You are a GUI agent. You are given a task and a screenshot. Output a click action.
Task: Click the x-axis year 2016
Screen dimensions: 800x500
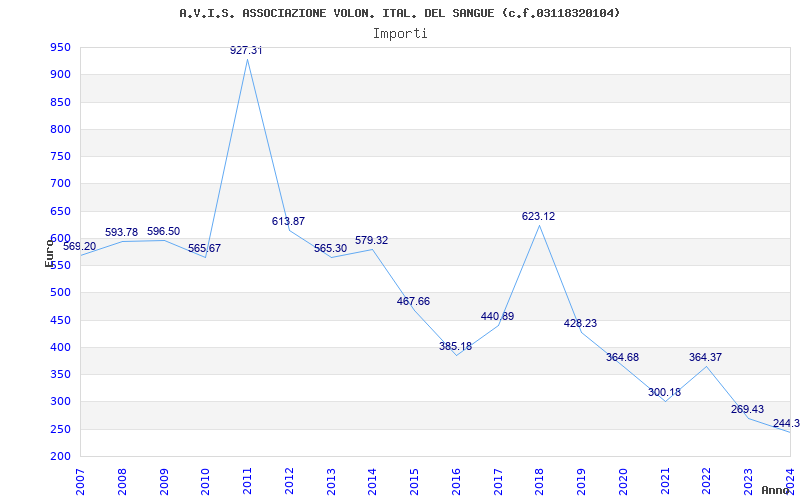tap(456, 482)
